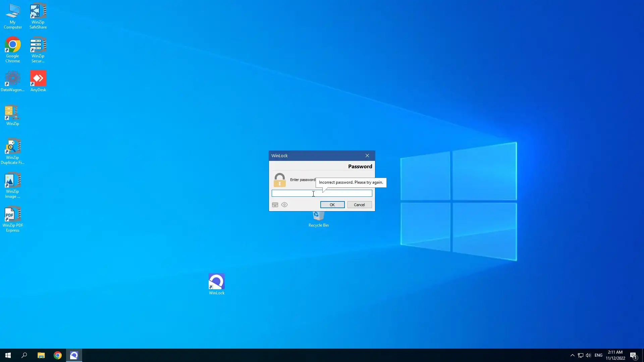Open the ENG language input selector
Screen dimensions: 644x362
pos(598,355)
